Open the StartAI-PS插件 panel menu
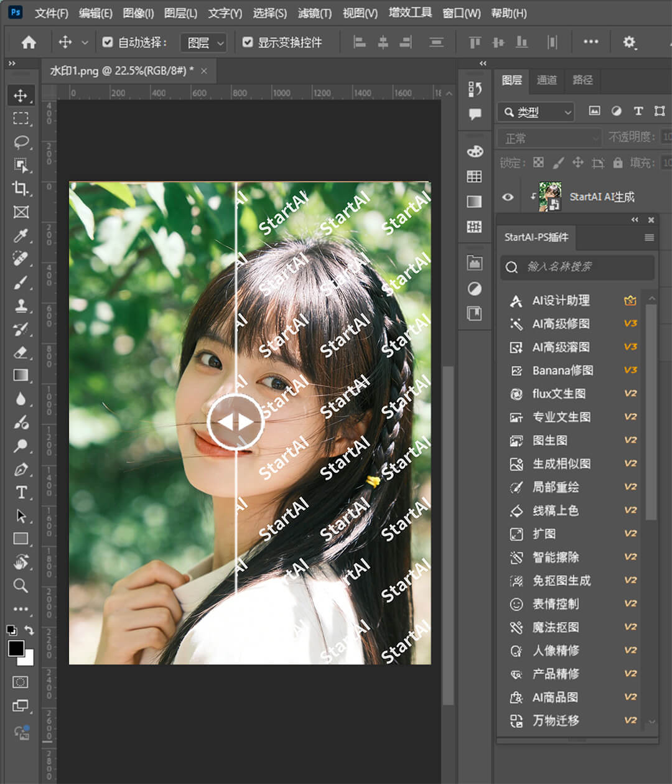The image size is (672, 784). coord(649,238)
